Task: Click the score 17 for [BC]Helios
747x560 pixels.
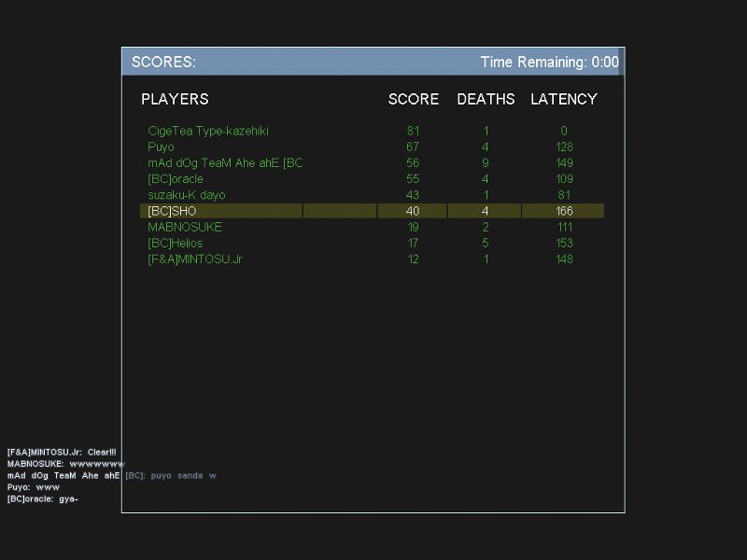Action: (x=413, y=244)
